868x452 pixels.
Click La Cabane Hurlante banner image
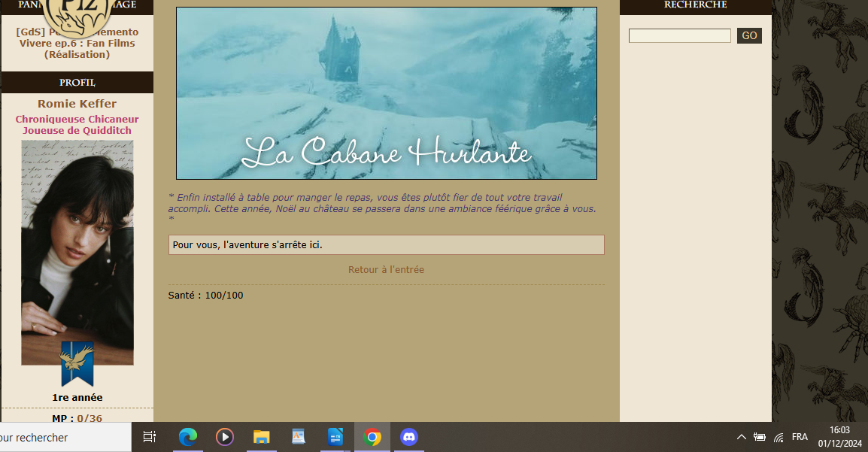(x=387, y=93)
